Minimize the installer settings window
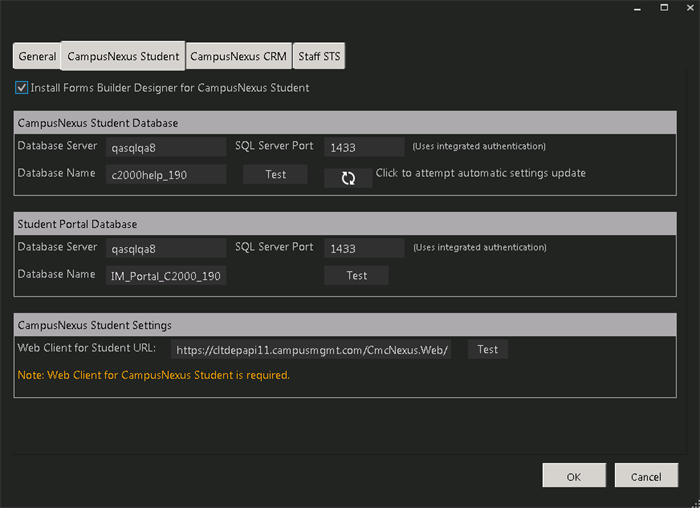700x508 pixels. [638, 8]
